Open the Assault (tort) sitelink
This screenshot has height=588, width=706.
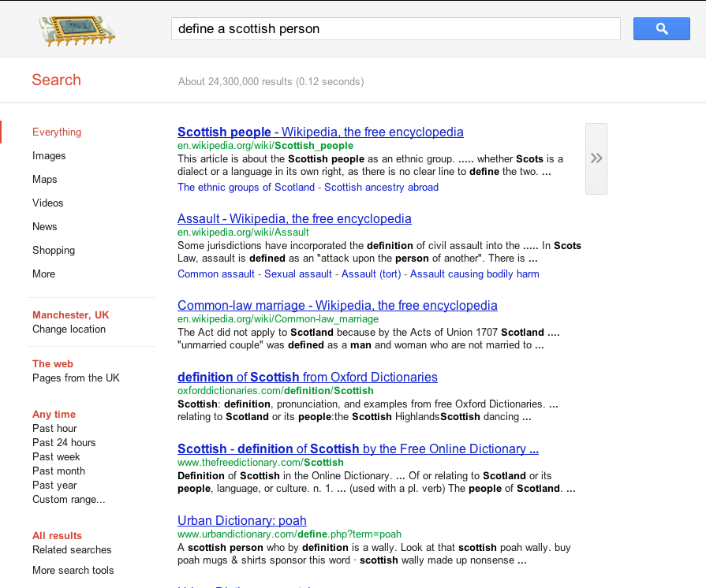coord(371,274)
